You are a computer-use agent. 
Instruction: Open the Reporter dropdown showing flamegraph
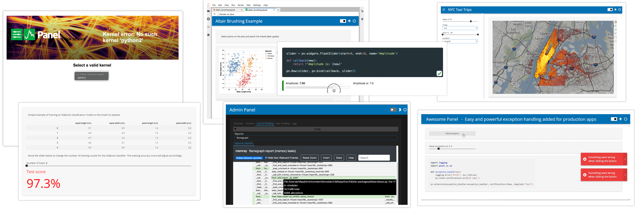316,138
